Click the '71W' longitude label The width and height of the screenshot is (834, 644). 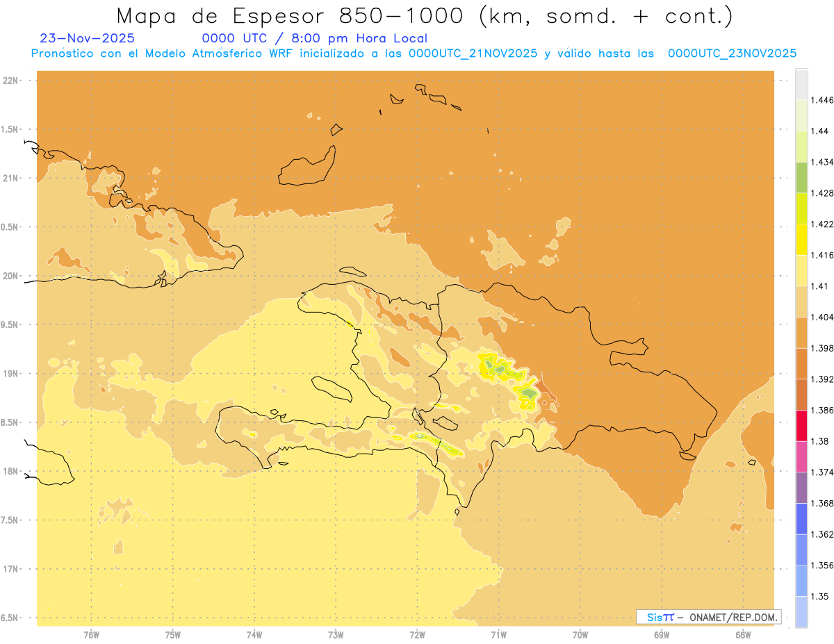point(498,634)
